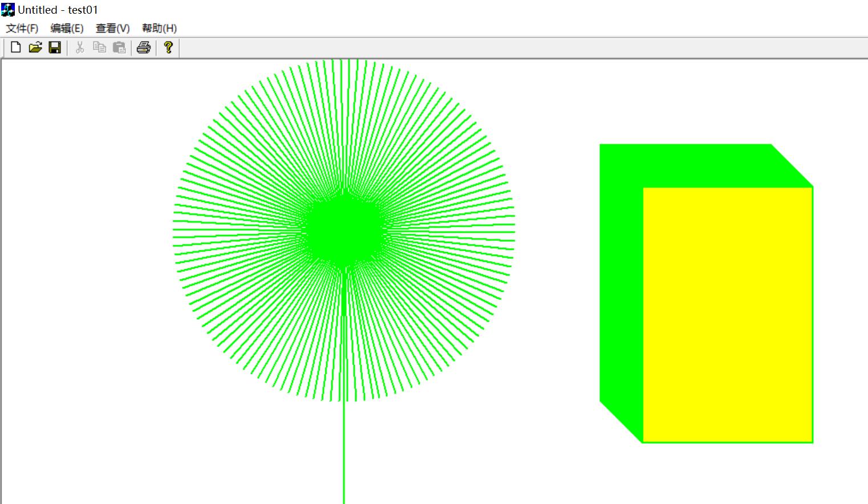Select the toolbar gripper handle beside the New icon
This screenshot has width=868, height=504.
coord(5,48)
